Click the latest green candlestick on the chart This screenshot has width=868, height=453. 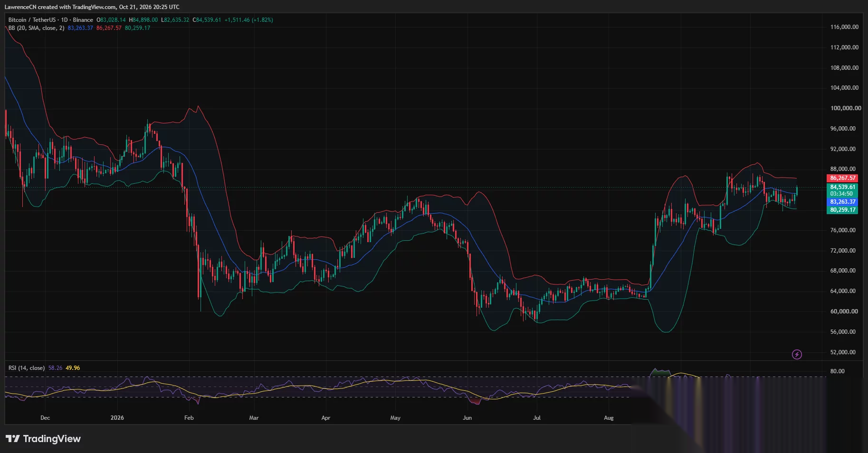coord(796,190)
